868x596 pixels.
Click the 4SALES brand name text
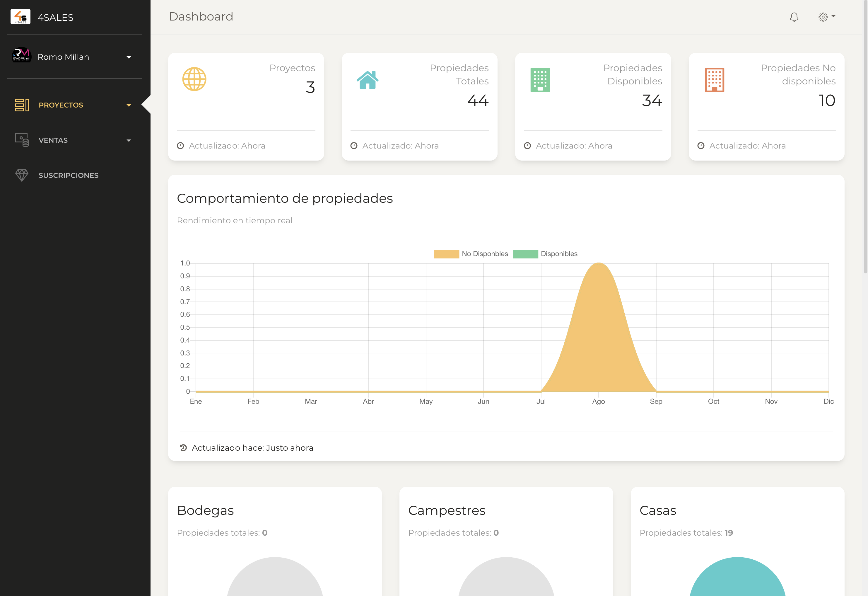click(56, 18)
